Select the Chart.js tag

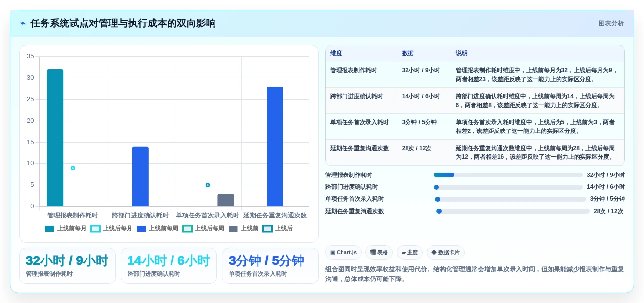[343, 253]
